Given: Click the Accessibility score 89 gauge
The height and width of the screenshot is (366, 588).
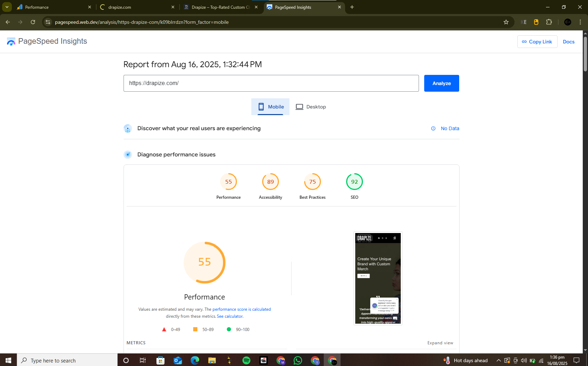Looking at the screenshot, I should [x=271, y=182].
